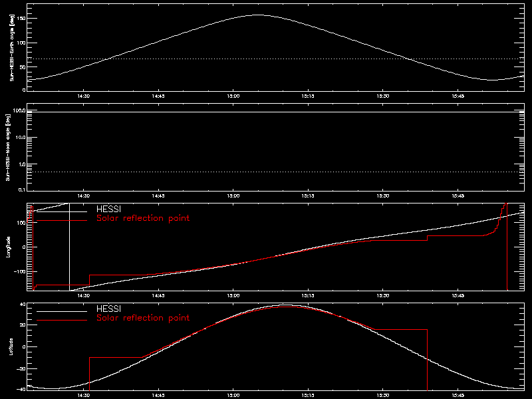Click the 100 tick label on Earth angle plot

coord(21,43)
